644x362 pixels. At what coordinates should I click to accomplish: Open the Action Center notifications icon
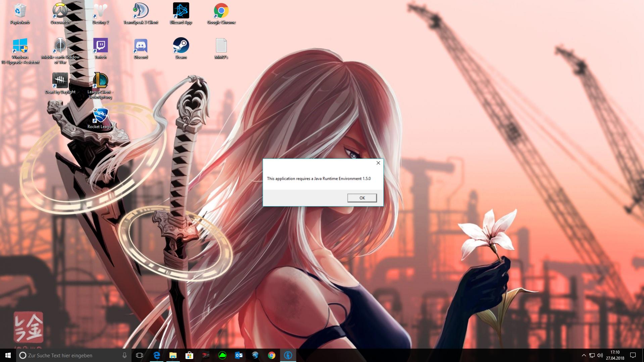633,355
